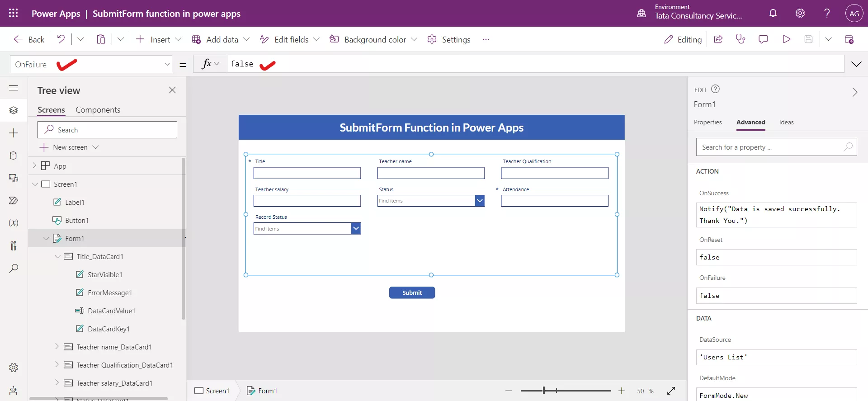Click the Tree view Search field
The width and height of the screenshot is (868, 401).
tap(107, 130)
